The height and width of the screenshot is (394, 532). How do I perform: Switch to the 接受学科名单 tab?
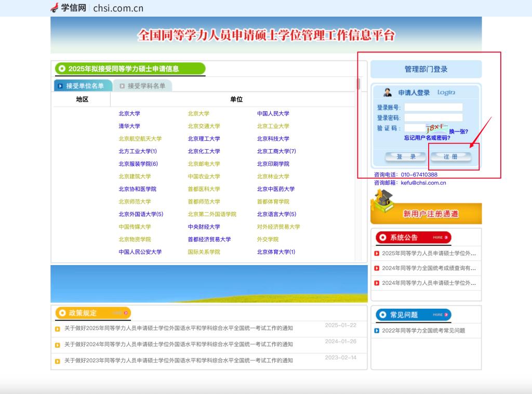(x=142, y=86)
